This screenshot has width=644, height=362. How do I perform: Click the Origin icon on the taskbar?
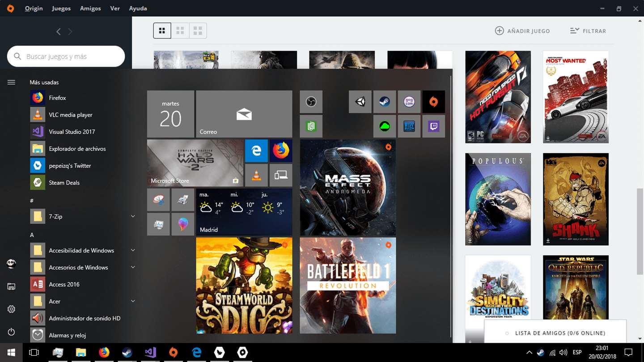[x=173, y=353]
